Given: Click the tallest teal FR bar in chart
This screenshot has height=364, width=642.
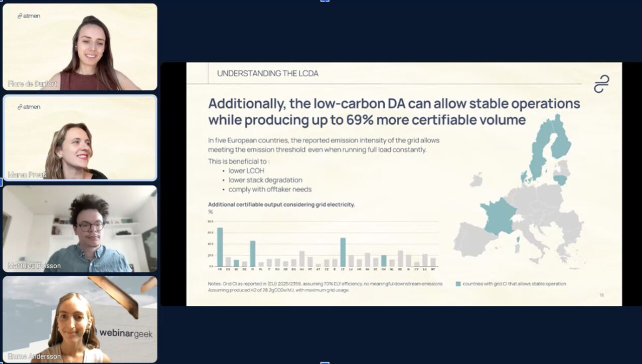Looking at the screenshot, I should click(x=220, y=247).
